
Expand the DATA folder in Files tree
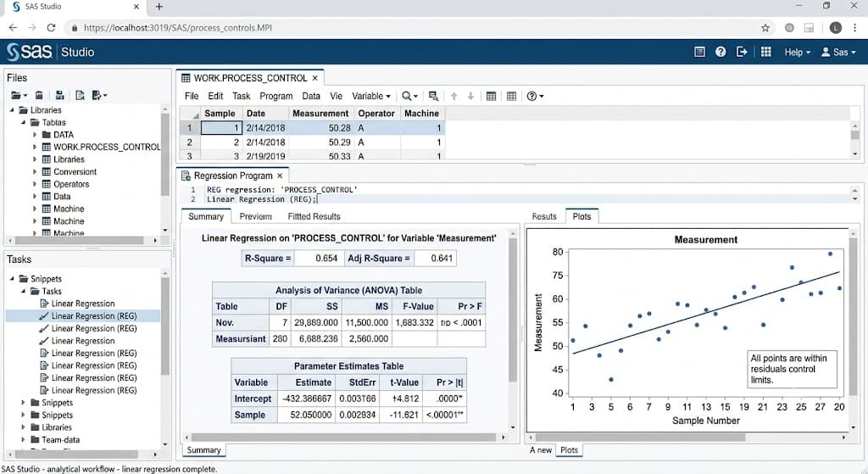(x=34, y=135)
